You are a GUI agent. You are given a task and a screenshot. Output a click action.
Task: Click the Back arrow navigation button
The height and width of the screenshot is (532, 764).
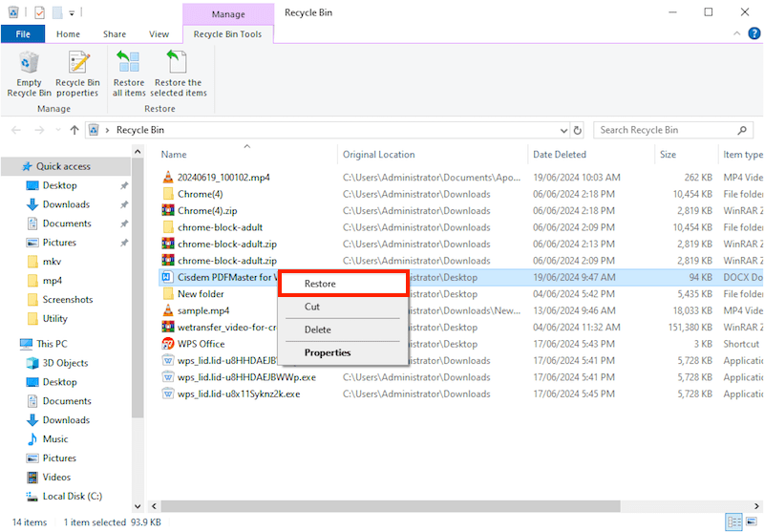click(16, 130)
